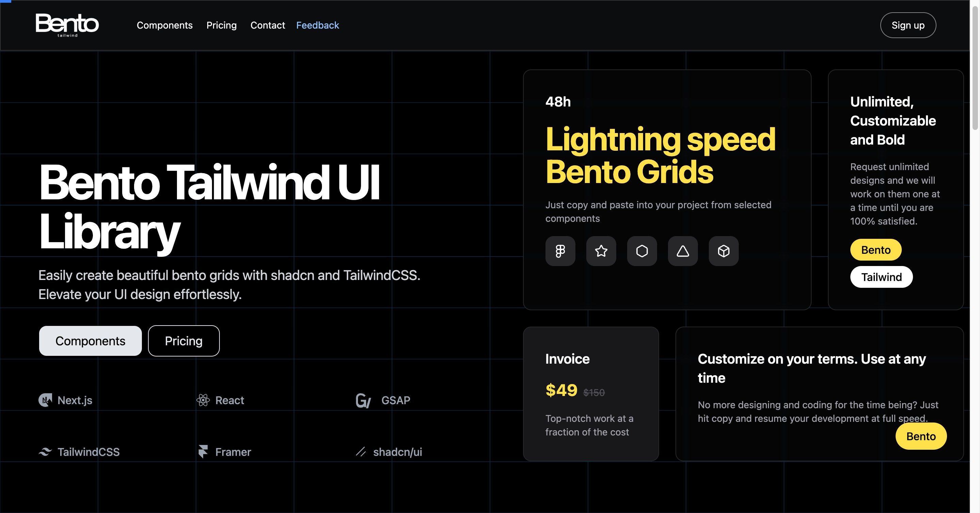Image resolution: width=980 pixels, height=513 pixels.
Task: Click the hexagon icon tile
Action: tap(642, 251)
